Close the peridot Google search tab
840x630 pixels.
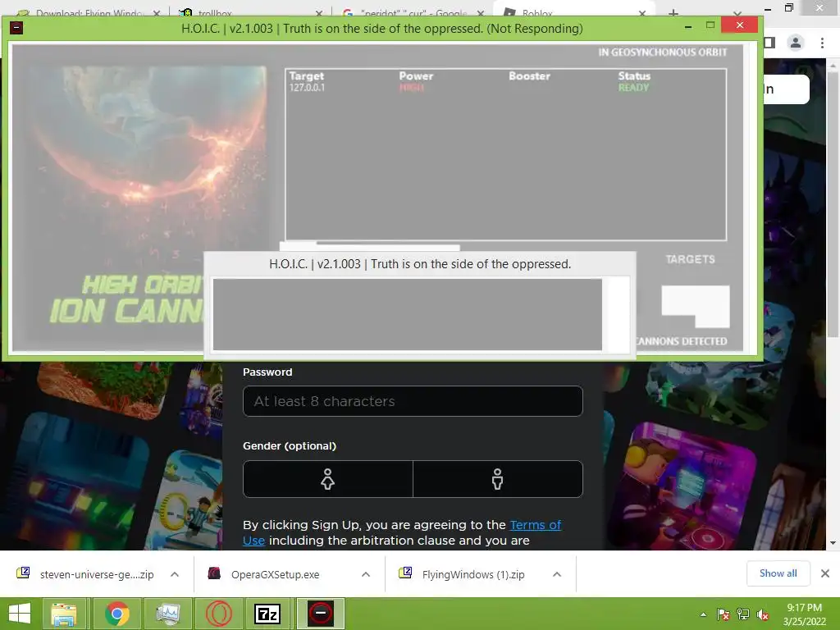point(481,13)
